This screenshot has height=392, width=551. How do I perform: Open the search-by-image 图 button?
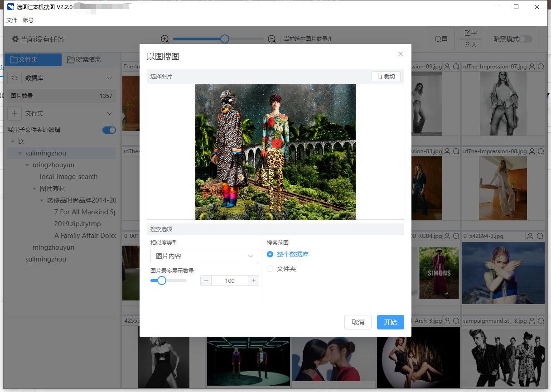click(x=441, y=39)
